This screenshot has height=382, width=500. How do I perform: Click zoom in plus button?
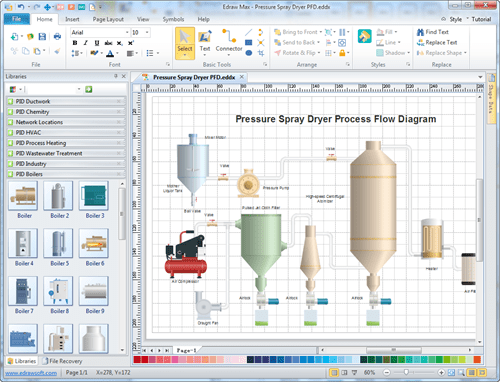click(441, 372)
